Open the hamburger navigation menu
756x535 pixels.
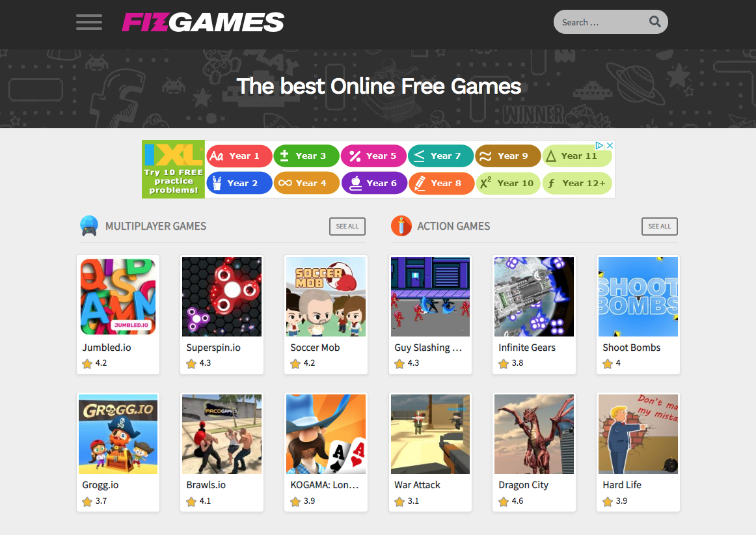click(x=88, y=22)
